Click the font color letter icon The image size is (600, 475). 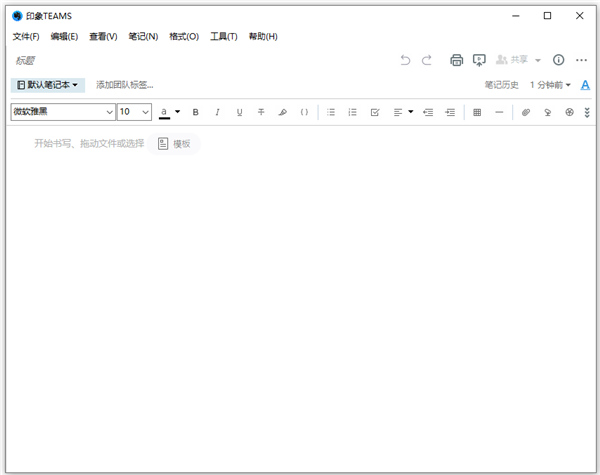click(164, 113)
